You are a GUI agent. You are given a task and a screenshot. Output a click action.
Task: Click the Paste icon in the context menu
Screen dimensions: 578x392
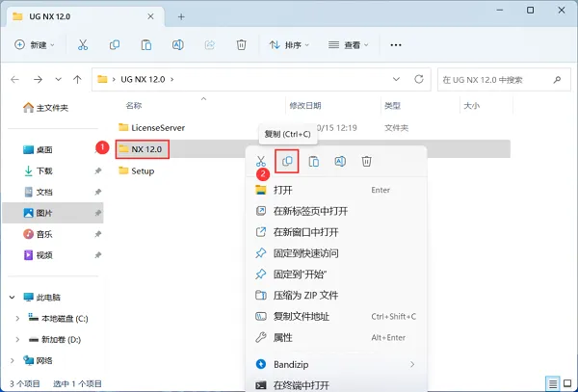(314, 162)
